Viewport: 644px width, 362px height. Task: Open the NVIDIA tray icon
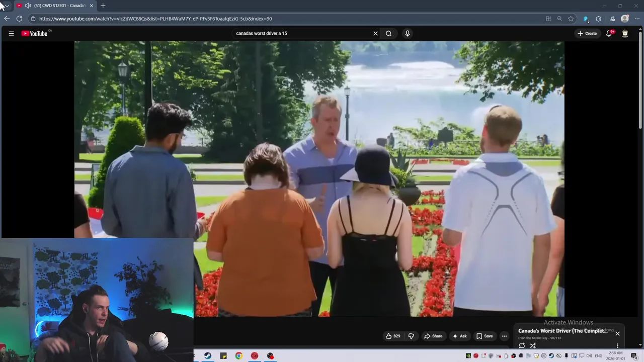[x=468, y=356]
